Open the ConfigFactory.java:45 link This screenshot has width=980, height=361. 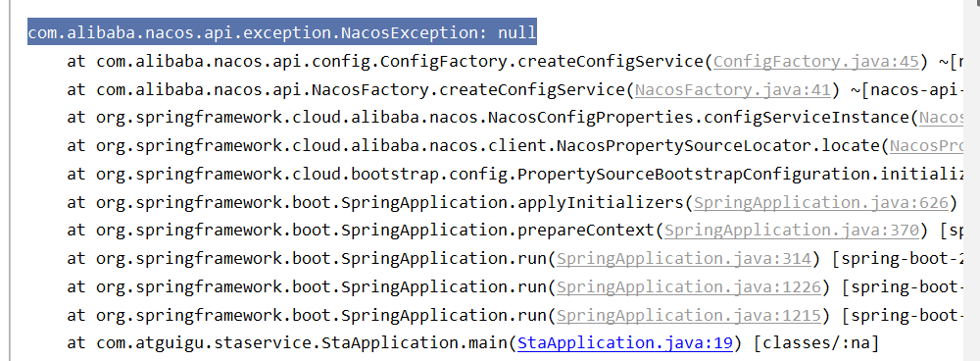point(816,62)
